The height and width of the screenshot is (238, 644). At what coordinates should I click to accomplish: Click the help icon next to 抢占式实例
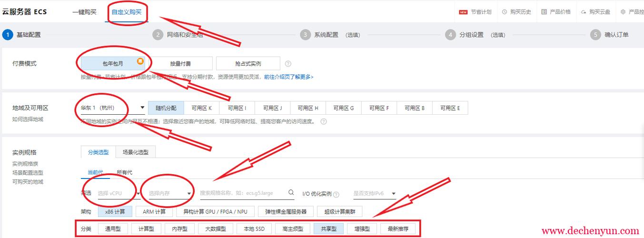(288, 63)
